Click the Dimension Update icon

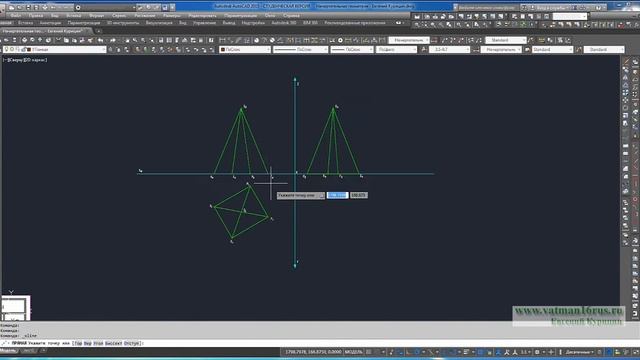tap(382, 40)
